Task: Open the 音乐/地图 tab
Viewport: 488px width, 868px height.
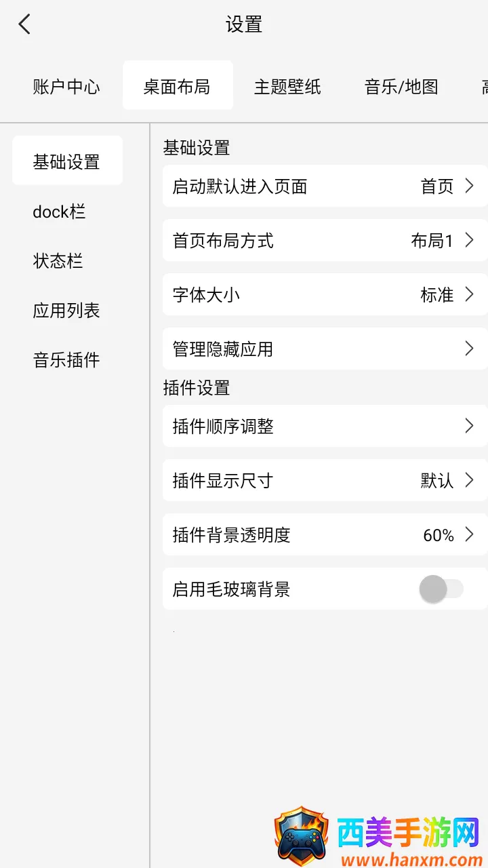Action: point(401,87)
